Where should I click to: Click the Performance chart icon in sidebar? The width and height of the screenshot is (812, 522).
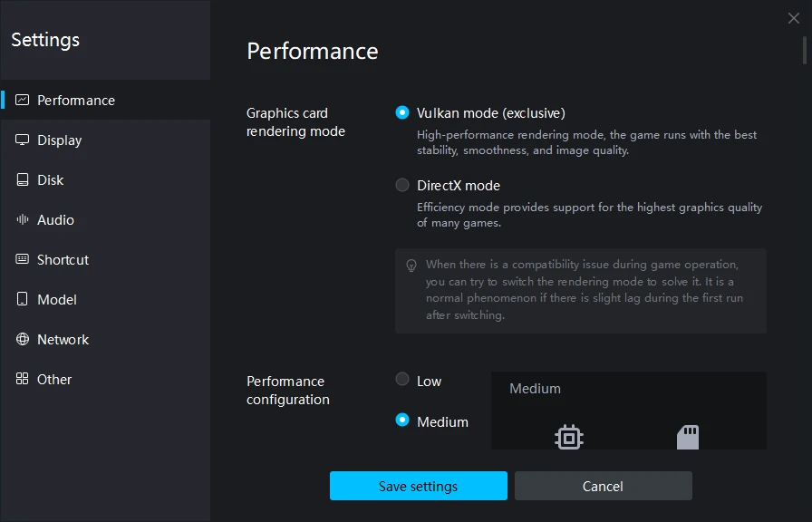23,101
